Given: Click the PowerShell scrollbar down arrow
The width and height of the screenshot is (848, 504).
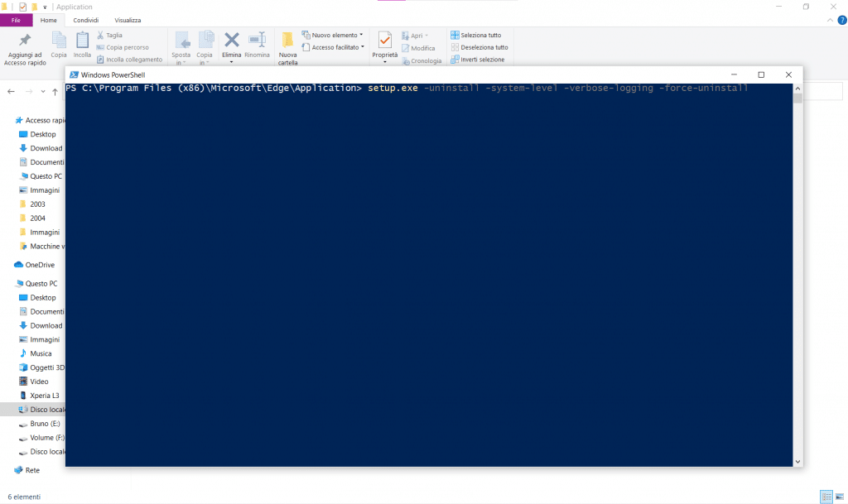Looking at the screenshot, I should click(x=797, y=461).
